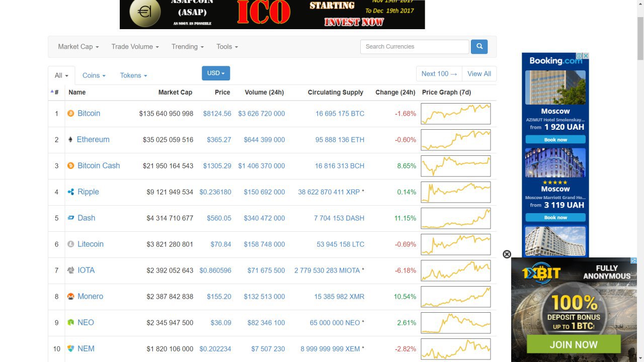The height and width of the screenshot is (362, 644).
Task: Click the Bitcoin coin logo icon
Action: [70, 114]
